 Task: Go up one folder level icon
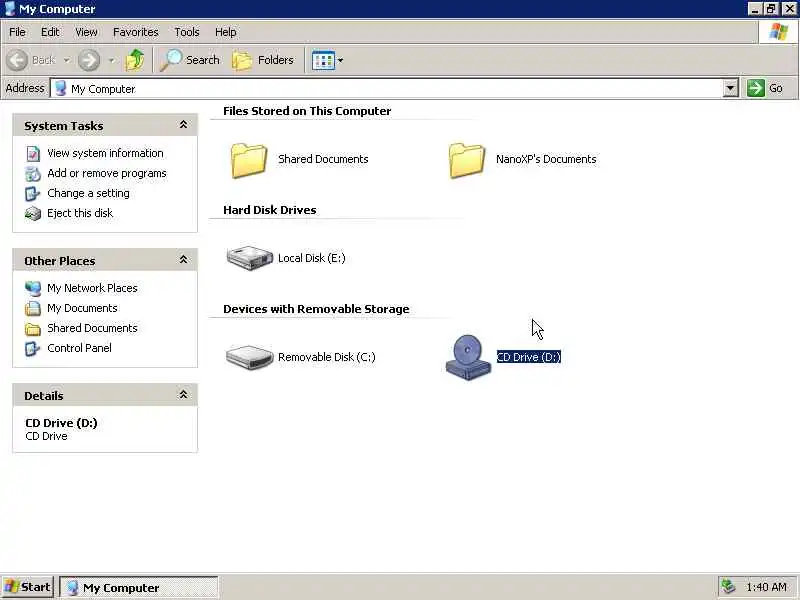(135, 60)
